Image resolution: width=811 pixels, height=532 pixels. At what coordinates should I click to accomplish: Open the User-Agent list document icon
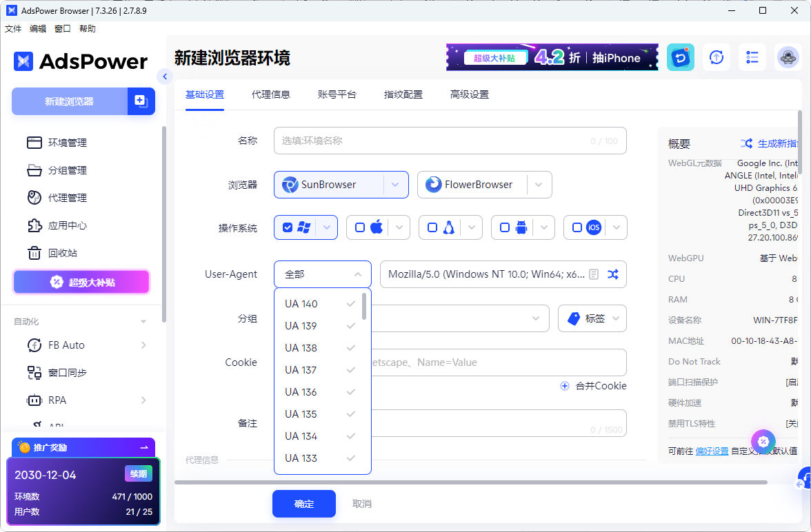click(594, 274)
